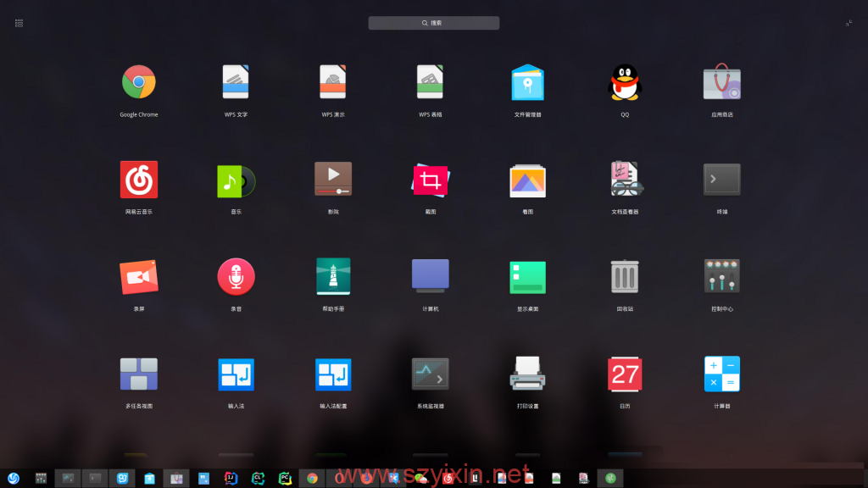Open the 日历 calendar showing 27

click(x=625, y=374)
